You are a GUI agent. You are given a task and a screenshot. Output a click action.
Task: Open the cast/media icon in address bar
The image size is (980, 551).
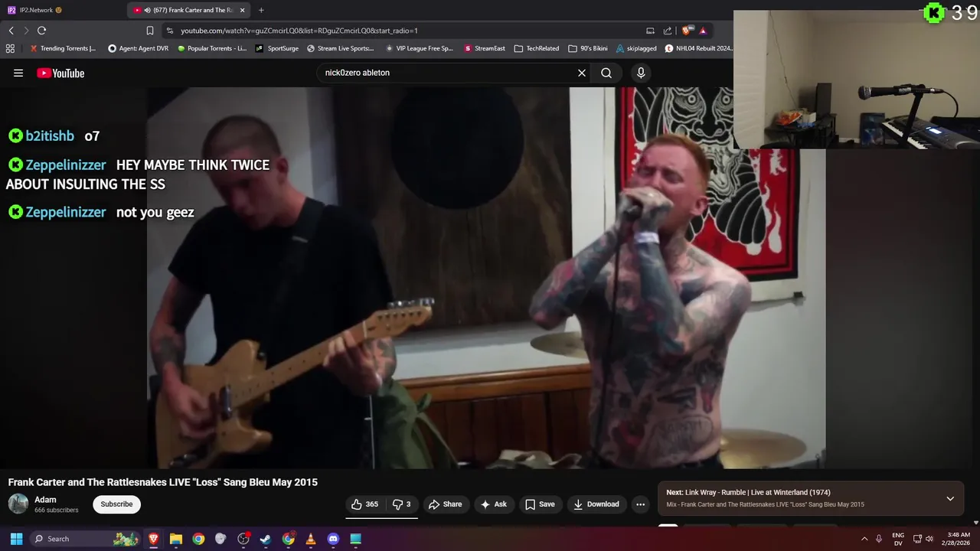point(650,31)
